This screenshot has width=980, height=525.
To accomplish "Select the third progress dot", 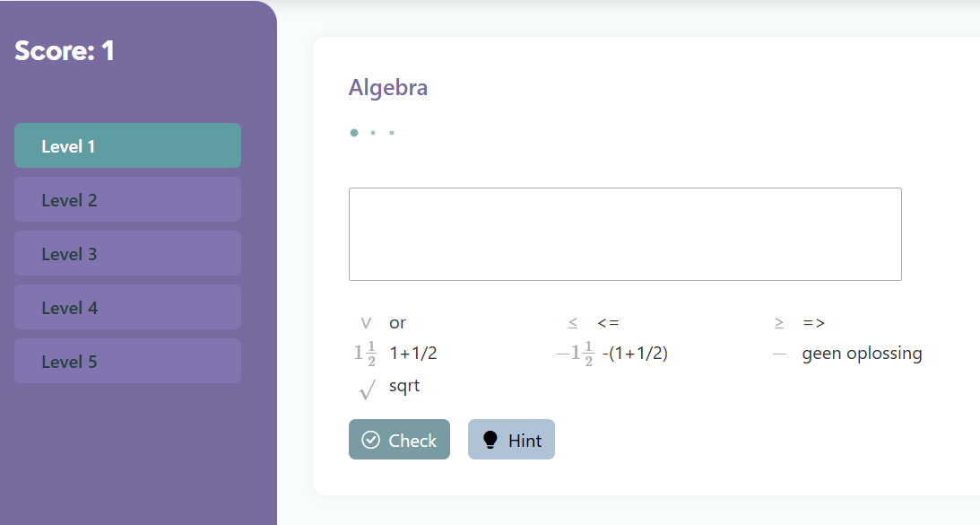I will [x=392, y=133].
